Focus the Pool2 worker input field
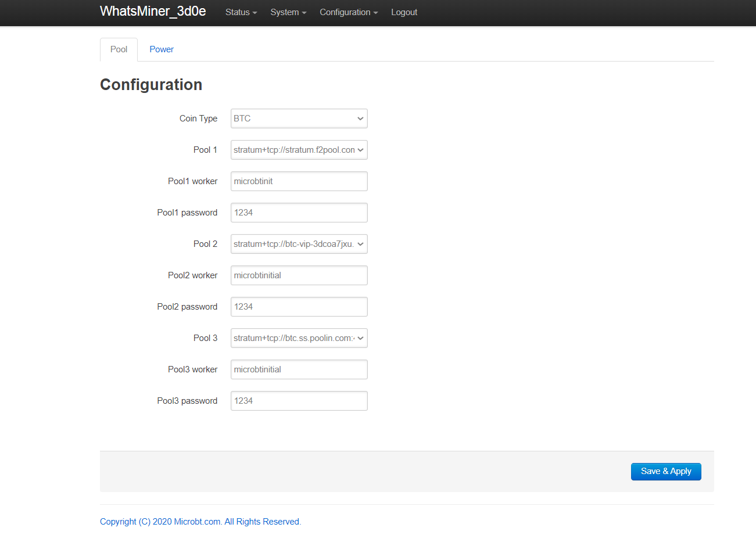 click(299, 275)
